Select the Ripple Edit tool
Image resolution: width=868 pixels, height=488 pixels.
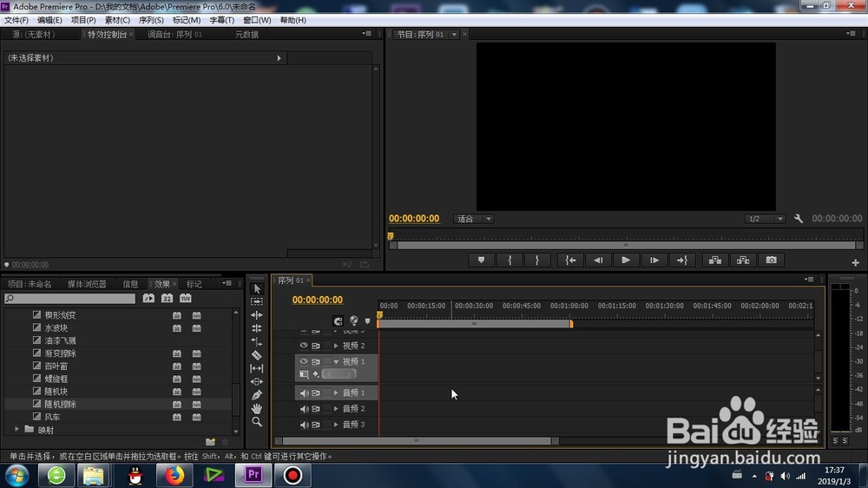[x=257, y=315]
